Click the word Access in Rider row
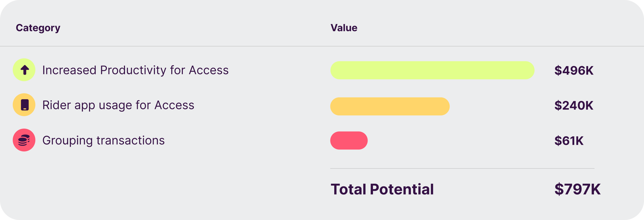The width and height of the screenshot is (644, 220). click(x=174, y=105)
